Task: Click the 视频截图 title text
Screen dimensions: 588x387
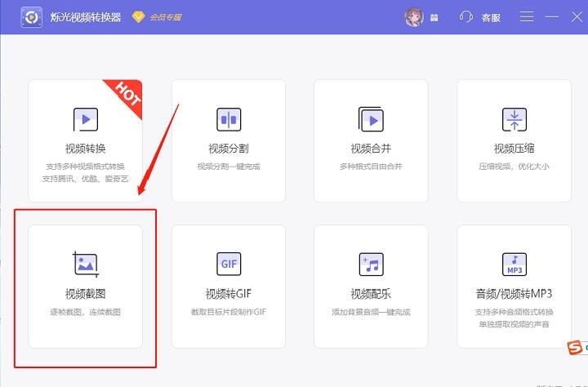Action: pos(86,294)
